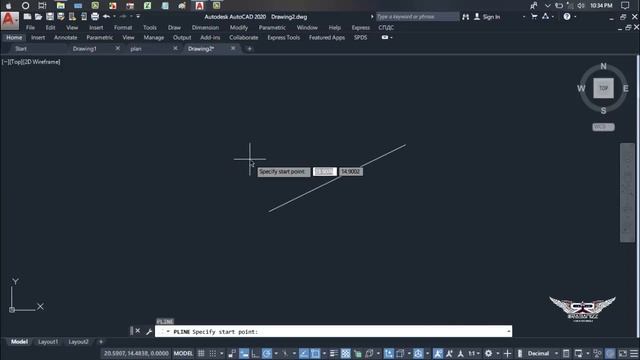Click the Plot printer icon
This screenshot has width=640, height=360.
tap(95, 17)
